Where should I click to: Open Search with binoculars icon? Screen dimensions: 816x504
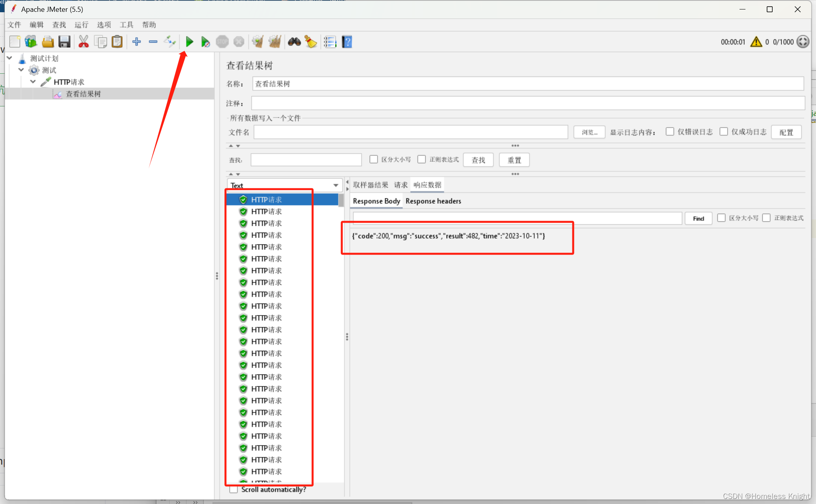click(x=294, y=42)
